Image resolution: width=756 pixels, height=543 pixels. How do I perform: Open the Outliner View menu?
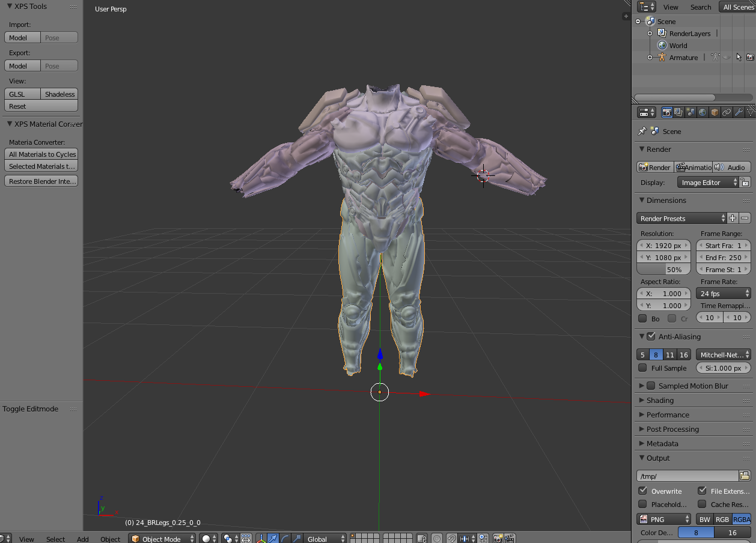point(671,7)
